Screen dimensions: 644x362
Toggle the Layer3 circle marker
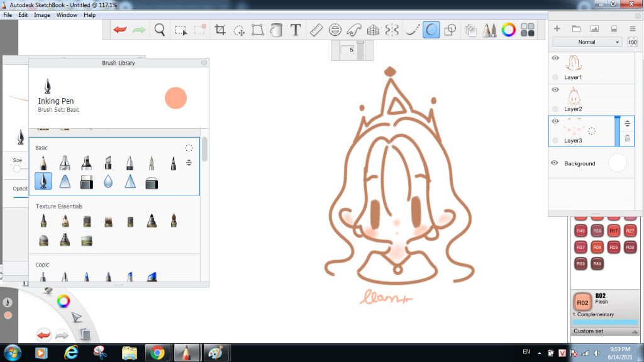coord(555,140)
